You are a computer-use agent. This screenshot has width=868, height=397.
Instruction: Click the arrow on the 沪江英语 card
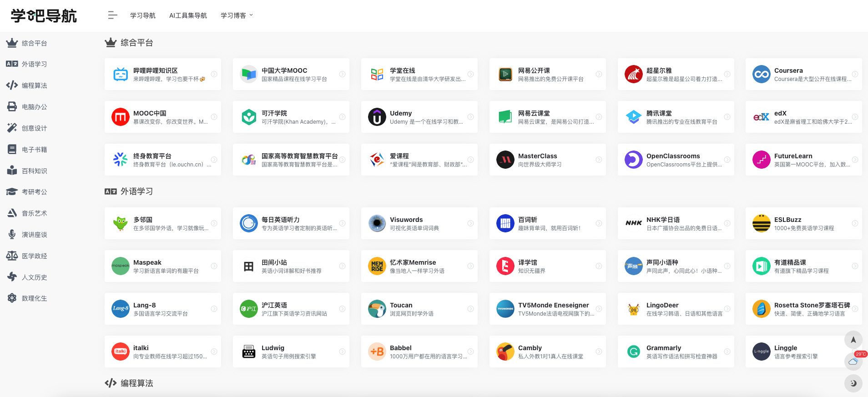pos(342,309)
